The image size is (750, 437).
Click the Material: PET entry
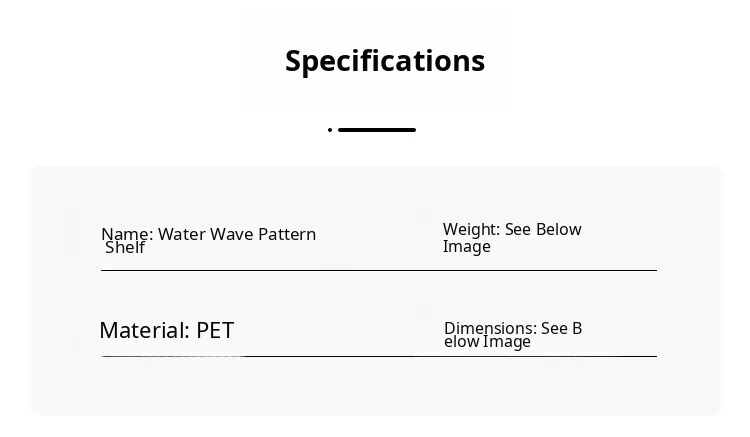pyautogui.click(x=166, y=331)
